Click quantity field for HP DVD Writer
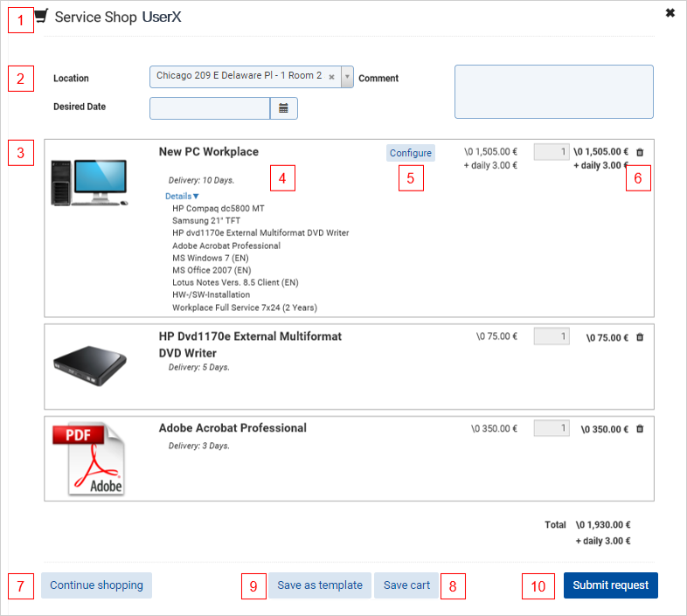 (552, 336)
